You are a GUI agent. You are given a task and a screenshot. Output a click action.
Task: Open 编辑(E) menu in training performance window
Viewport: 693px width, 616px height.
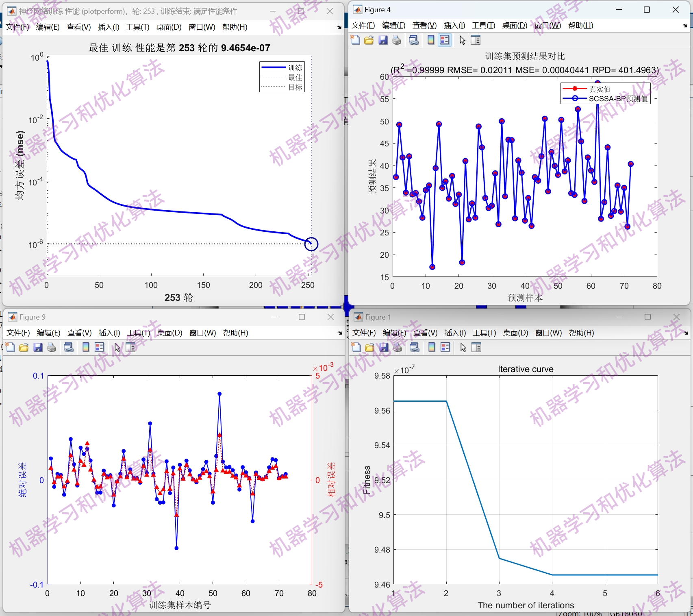click(48, 27)
